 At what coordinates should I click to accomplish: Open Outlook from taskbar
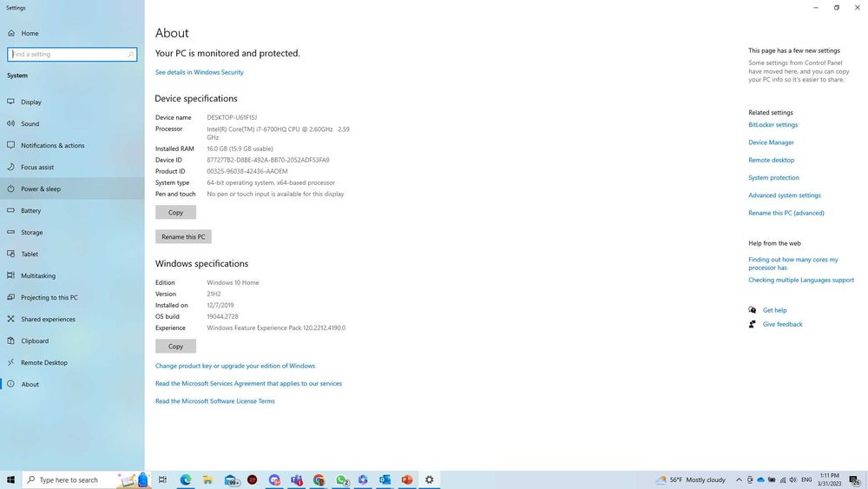tap(385, 480)
